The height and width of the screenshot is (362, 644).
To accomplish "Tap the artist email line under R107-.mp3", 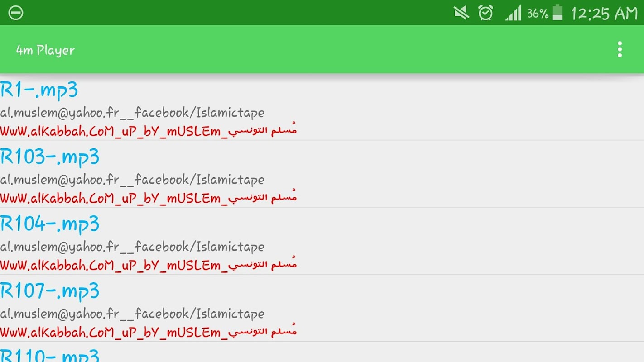I will point(132,314).
